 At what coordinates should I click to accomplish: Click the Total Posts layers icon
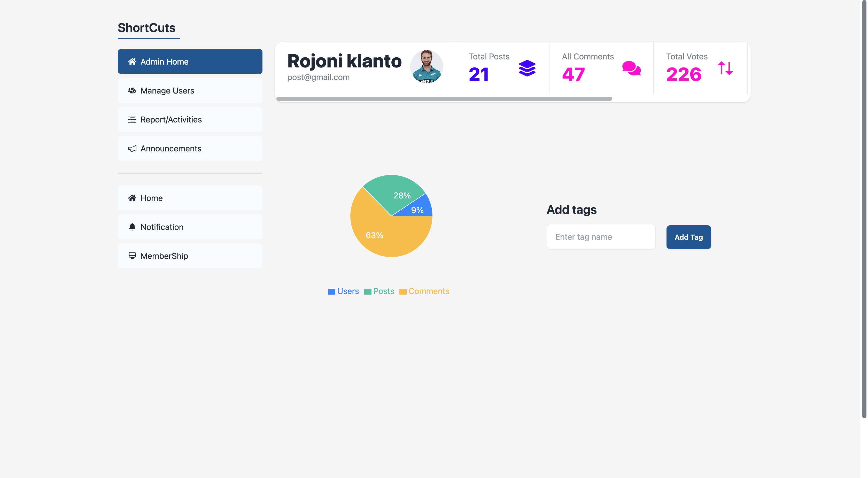click(x=527, y=68)
